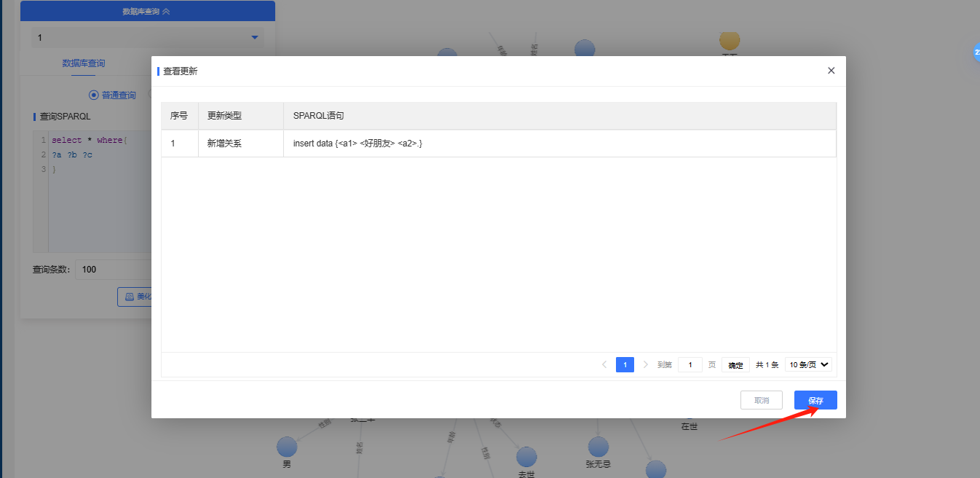Select page 1 in pagination
980x478 pixels.
(x=625, y=365)
